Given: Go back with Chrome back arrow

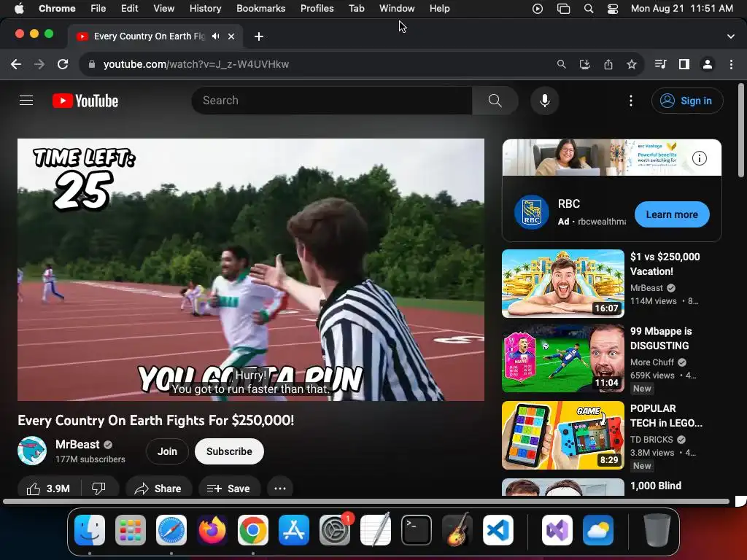Looking at the screenshot, I should click(x=16, y=64).
